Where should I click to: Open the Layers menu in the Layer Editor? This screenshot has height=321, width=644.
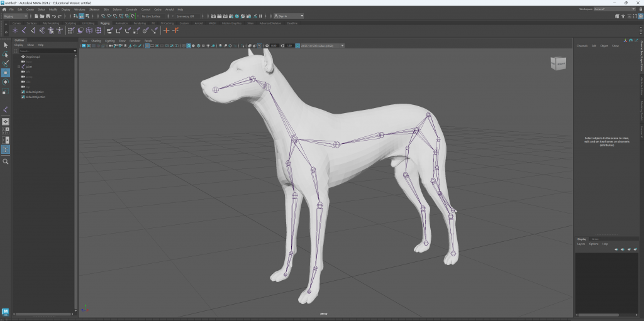(580, 244)
